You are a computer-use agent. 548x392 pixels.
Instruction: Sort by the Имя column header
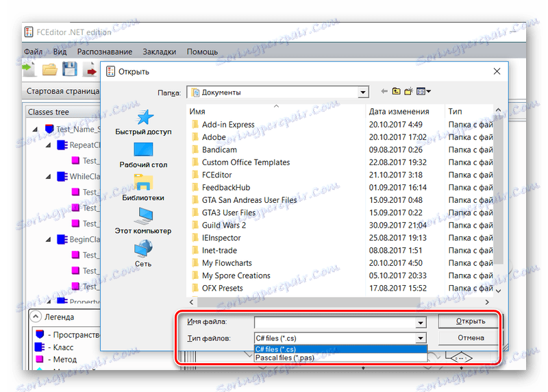coord(276,111)
